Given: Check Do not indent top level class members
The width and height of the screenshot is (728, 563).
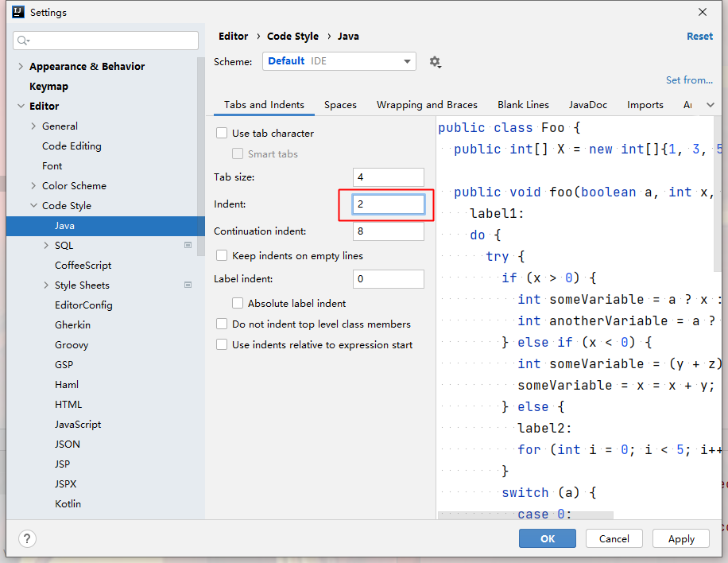Looking at the screenshot, I should pos(222,324).
